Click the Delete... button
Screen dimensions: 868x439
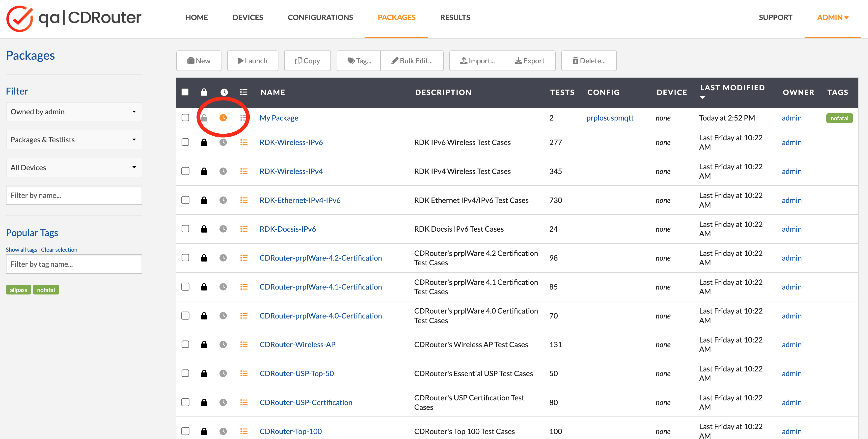(x=589, y=61)
